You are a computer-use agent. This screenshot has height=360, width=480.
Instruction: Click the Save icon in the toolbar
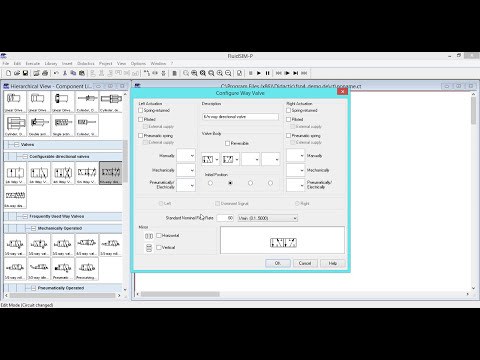tap(25, 73)
